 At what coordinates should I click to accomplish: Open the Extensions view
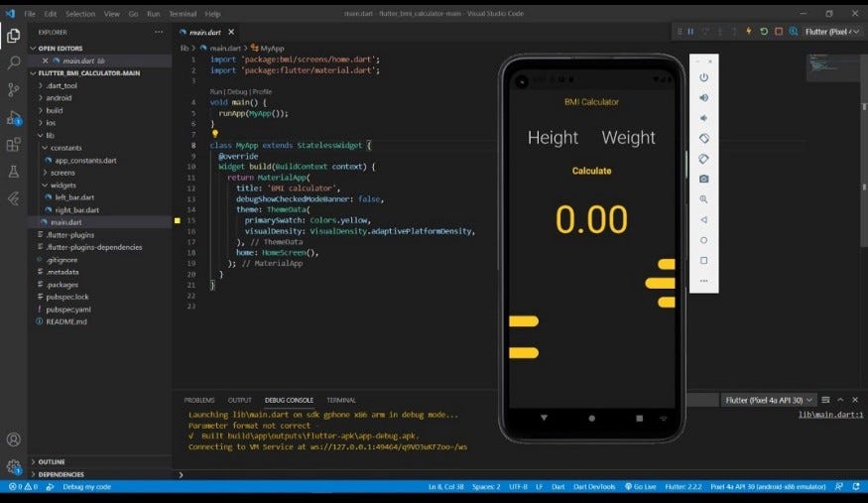(13, 145)
